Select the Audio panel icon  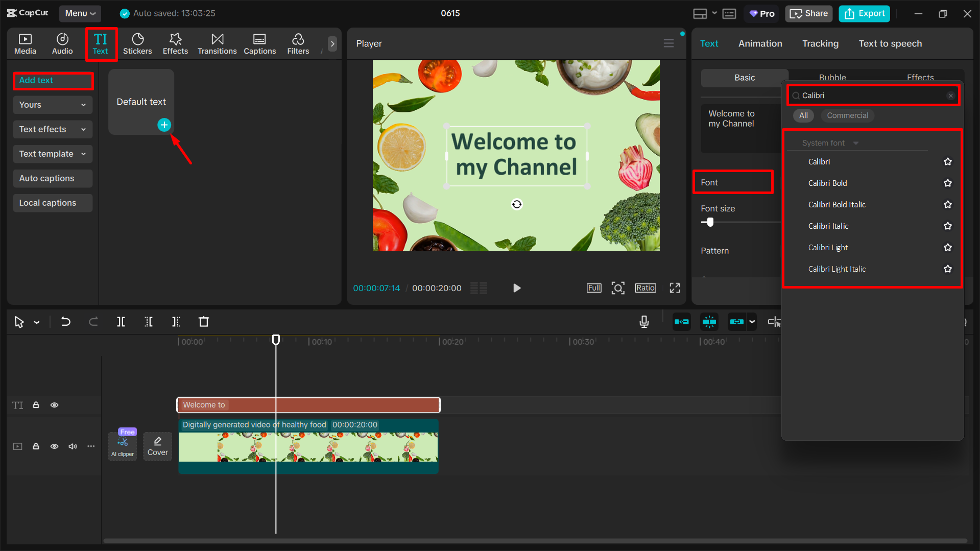click(x=62, y=43)
